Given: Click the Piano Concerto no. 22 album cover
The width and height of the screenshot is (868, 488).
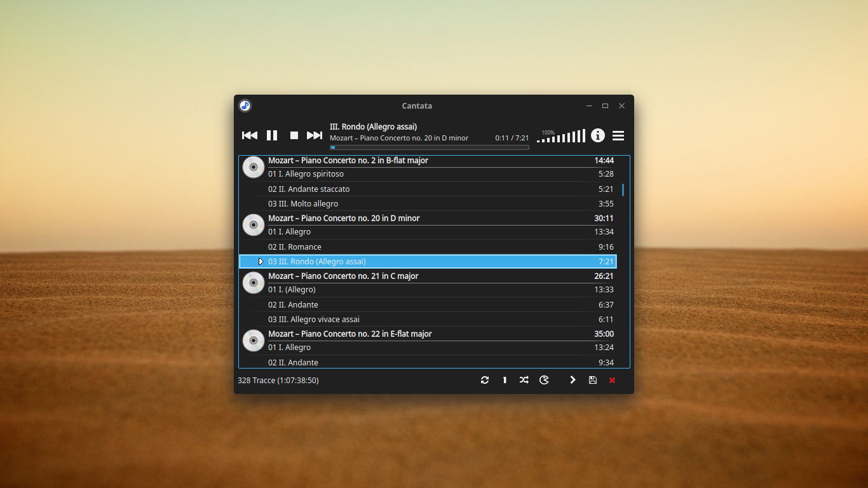Looking at the screenshot, I should tap(254, 341).
